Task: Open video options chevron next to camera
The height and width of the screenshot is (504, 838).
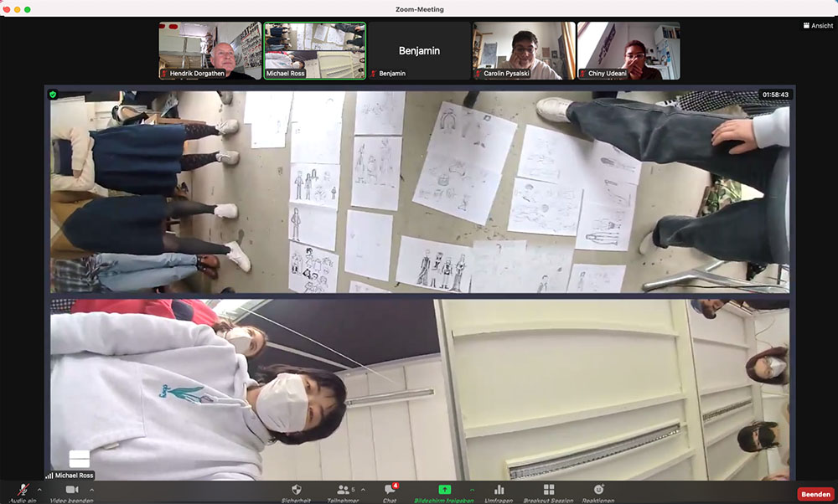Action: [x=92, y=489]
